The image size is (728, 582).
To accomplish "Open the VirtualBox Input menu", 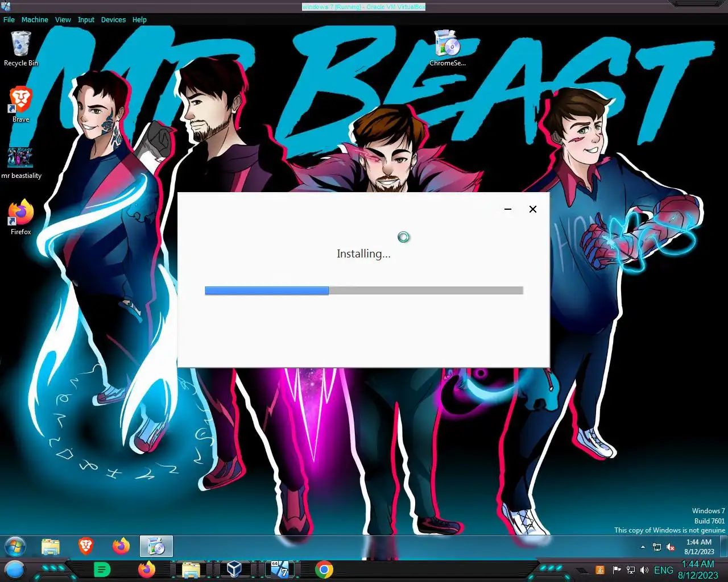I will click(86, 19).
